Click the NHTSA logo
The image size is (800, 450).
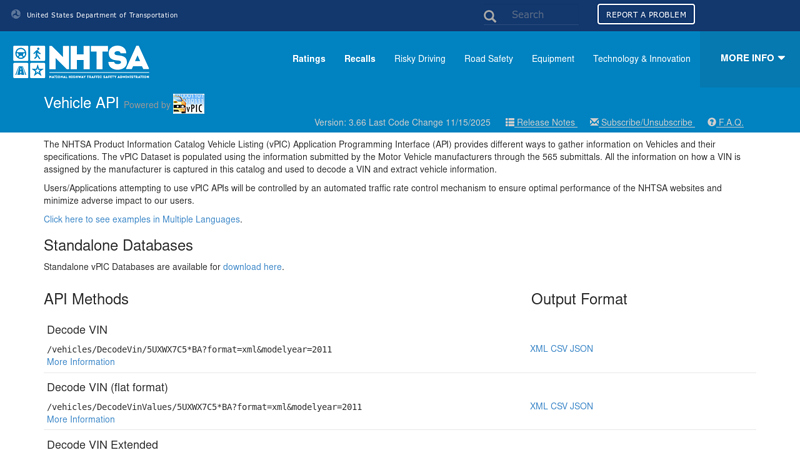(x=81, y=62)
